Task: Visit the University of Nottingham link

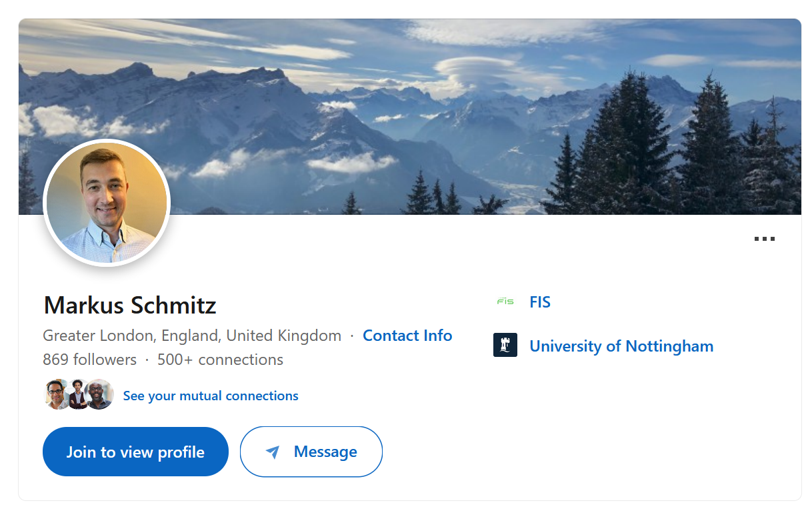Action: [621, 346]
